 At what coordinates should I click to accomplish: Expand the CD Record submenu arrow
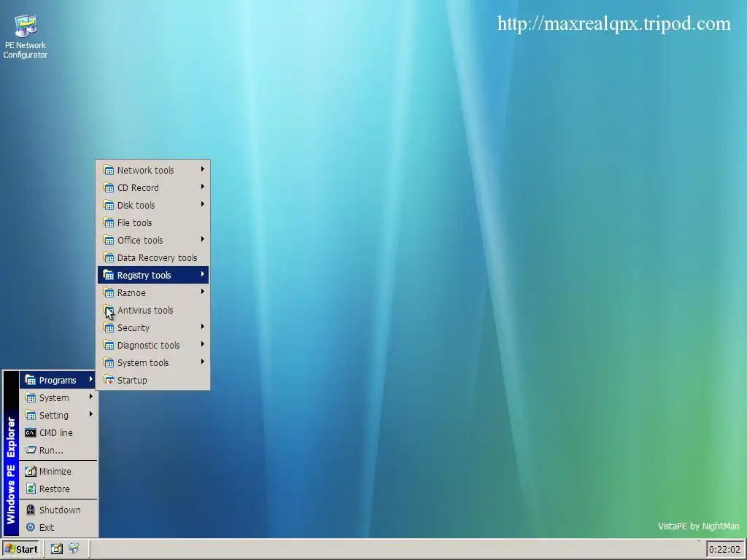click(203, 187)
